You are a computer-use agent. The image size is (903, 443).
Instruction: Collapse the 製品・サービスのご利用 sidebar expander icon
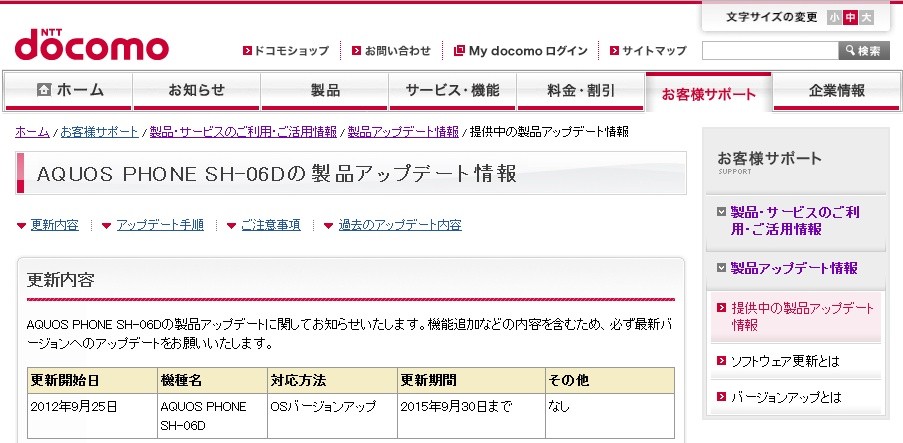(x=721, y=212)
